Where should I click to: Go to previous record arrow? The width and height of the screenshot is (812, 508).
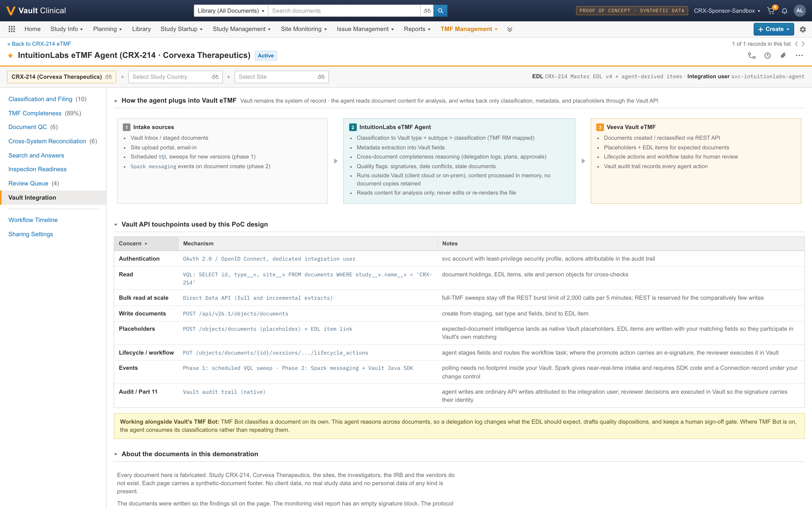[796, 44]
